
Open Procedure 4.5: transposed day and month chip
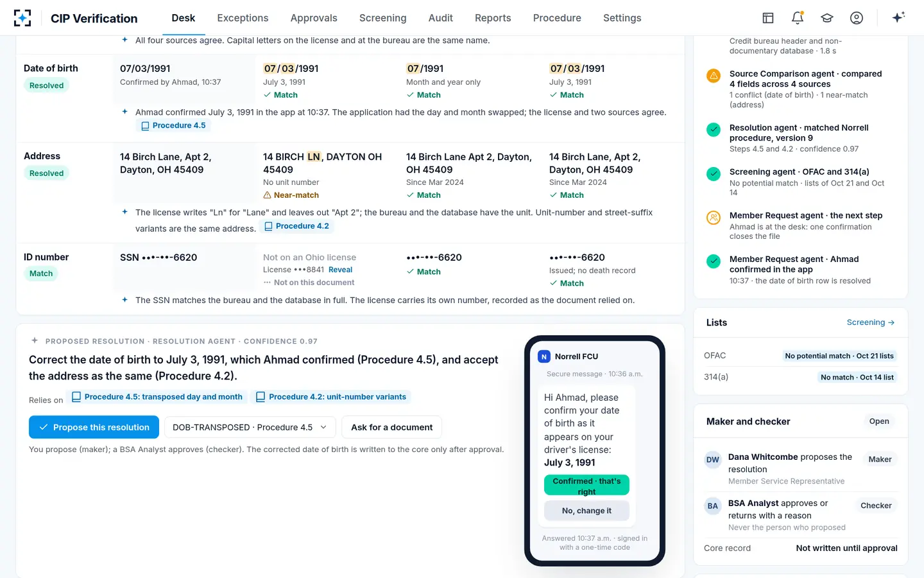pos(158,397)
